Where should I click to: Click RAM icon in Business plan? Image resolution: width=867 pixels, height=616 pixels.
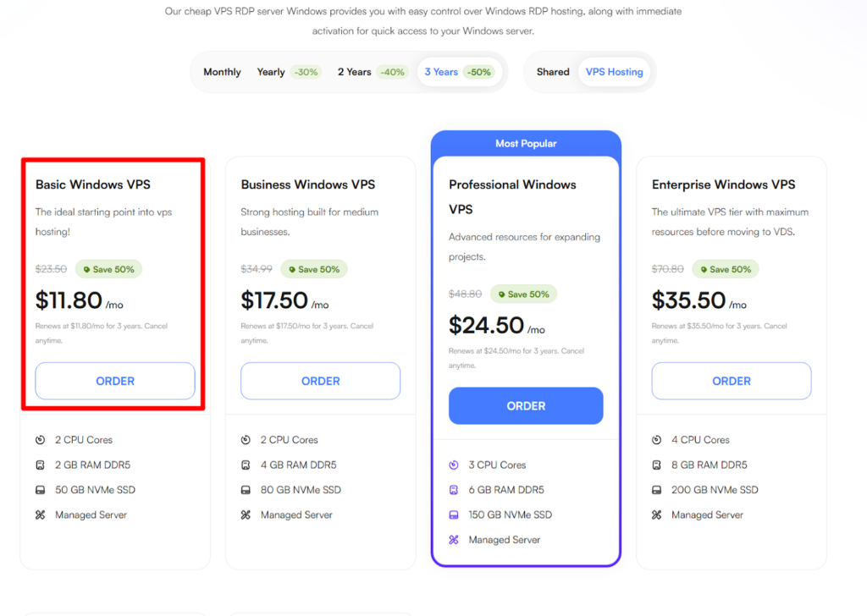[246, 465]
